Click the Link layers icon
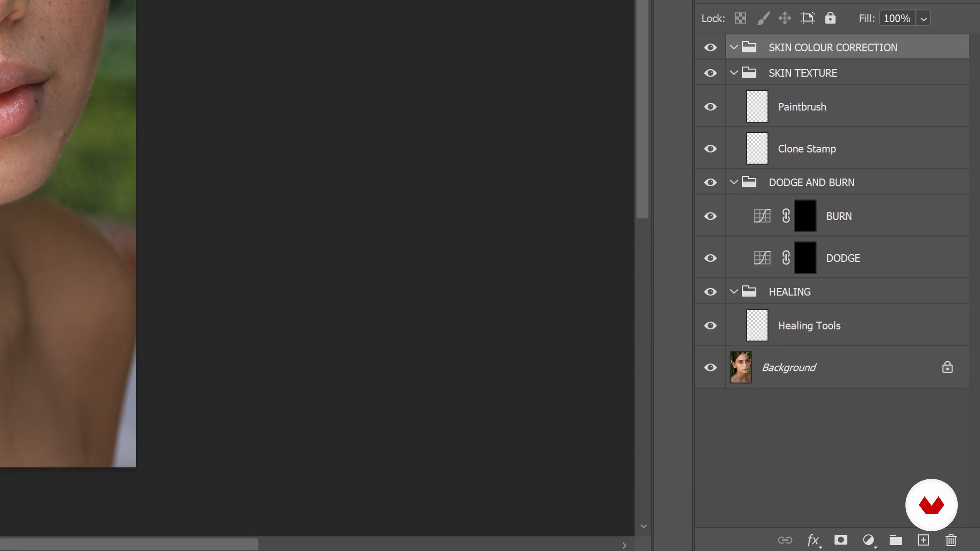This screenshot has width=980, height=551. pos(785,540)
